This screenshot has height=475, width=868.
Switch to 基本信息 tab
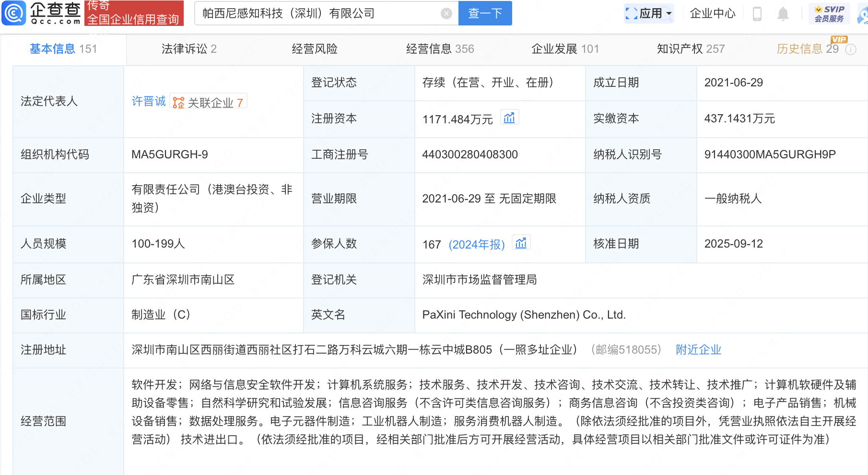63,49
